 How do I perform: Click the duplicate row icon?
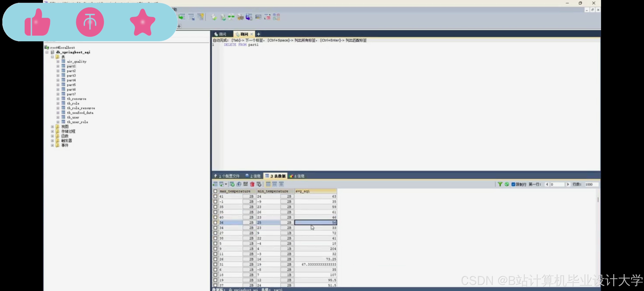(239, 184)
